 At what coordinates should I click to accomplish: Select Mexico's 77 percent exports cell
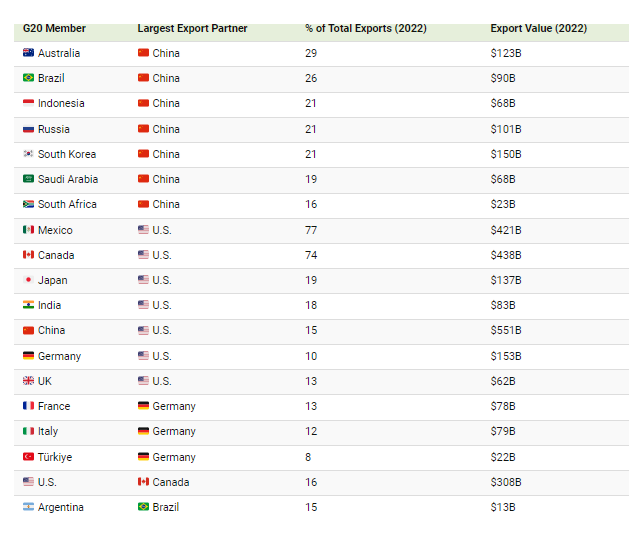[x=311, y=230]
